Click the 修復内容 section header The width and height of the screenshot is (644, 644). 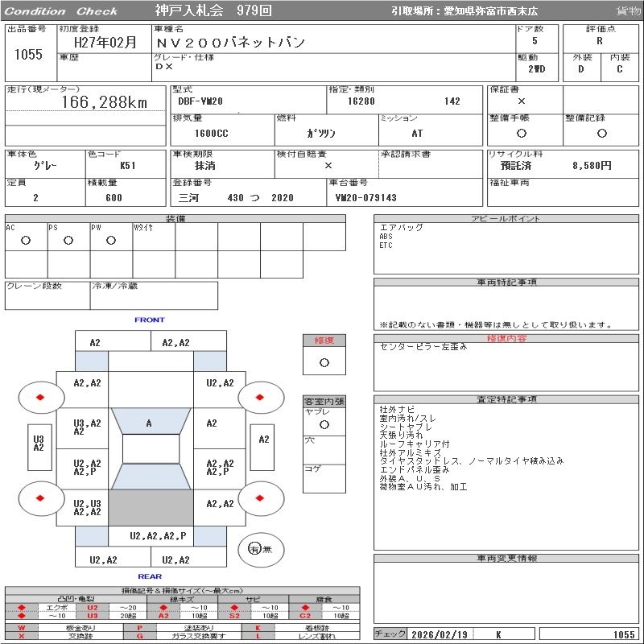pyautogui.click(x=506, y=338)
